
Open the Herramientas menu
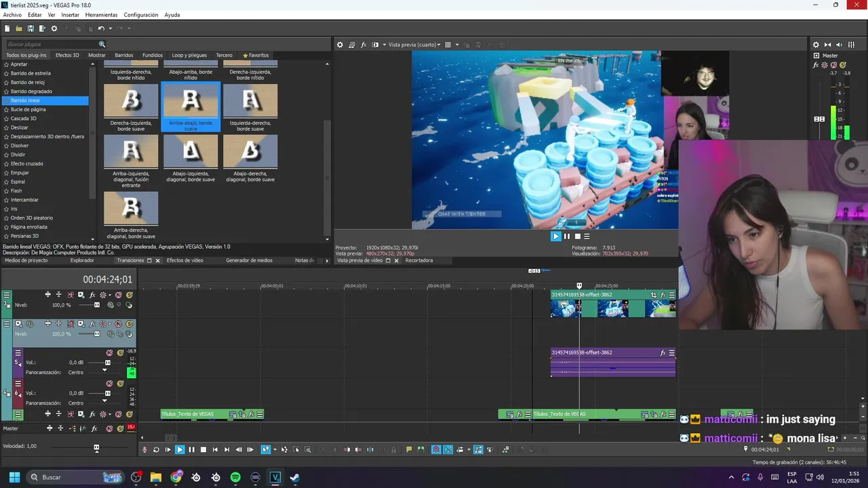click(101, 15)
